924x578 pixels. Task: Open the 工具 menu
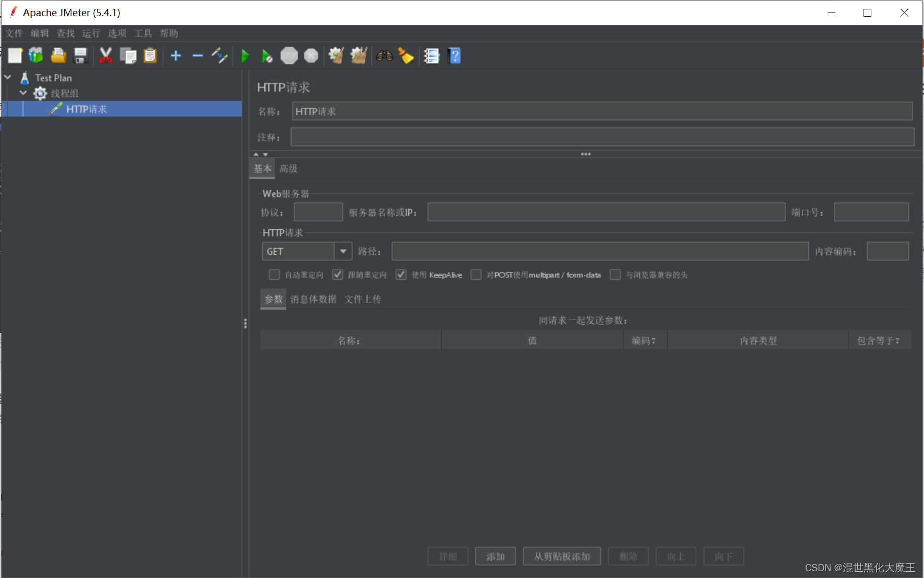[x=143, y=33]
